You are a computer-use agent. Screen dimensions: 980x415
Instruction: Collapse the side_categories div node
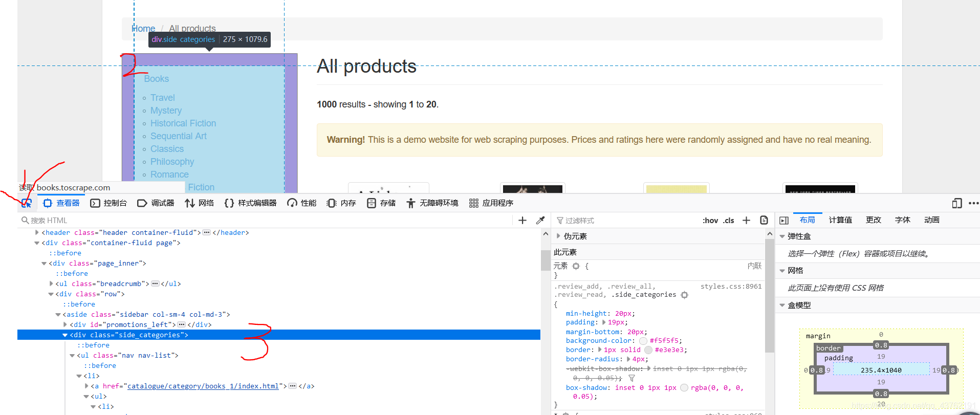65,335
